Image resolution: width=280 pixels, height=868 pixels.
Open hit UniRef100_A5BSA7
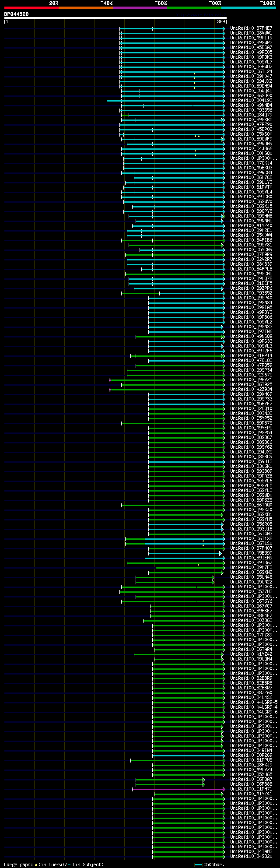tap(251, 47)
